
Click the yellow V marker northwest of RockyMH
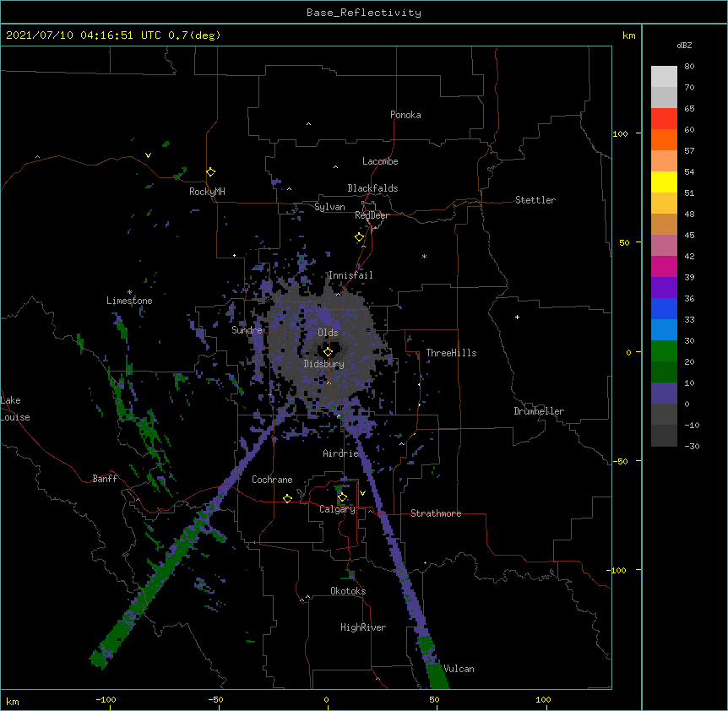click(148, 155)
